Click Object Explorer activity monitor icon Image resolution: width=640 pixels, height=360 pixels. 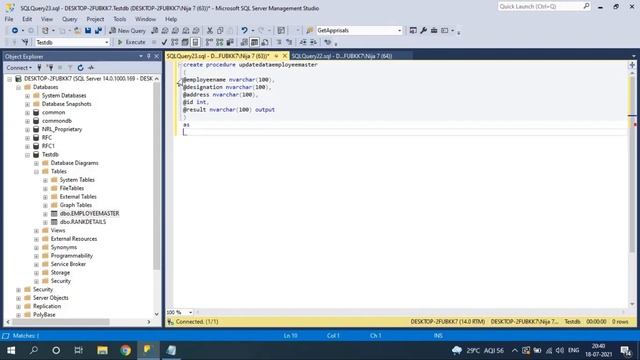pos(91,68)
